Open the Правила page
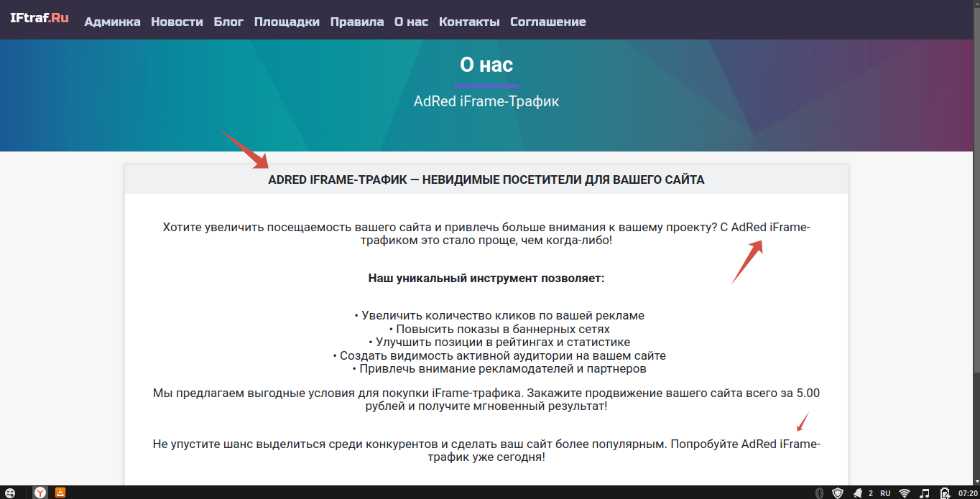The width and height of the screenshot is (980, 499). click(357, 22)
